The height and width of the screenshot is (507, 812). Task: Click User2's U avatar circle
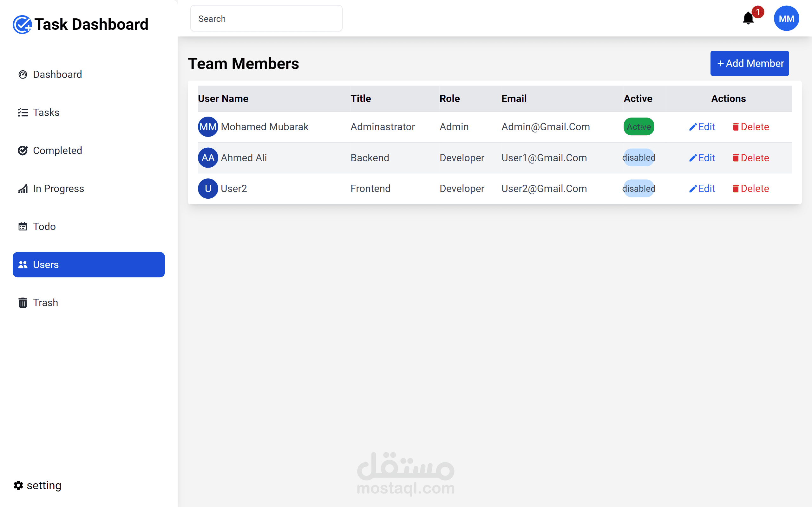point(208,189)
